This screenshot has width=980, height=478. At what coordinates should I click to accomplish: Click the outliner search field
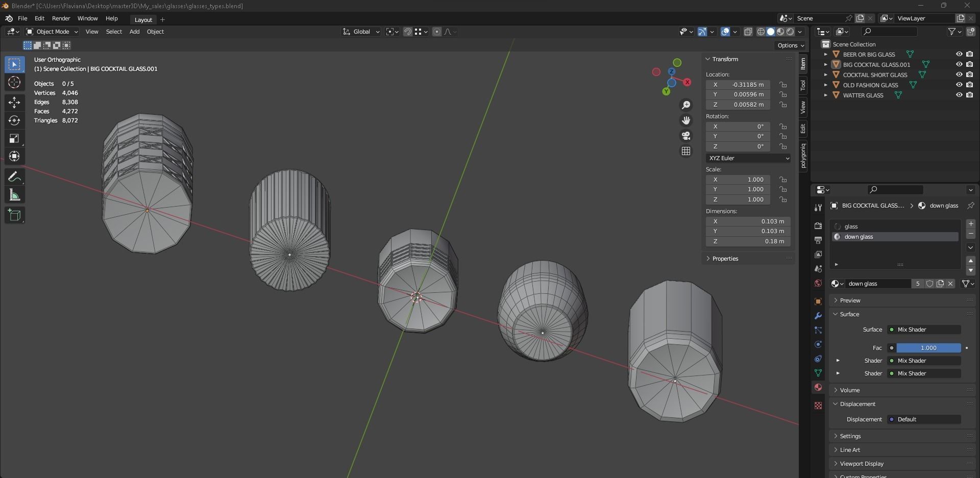pyautogui.click(x=889, y=32)
